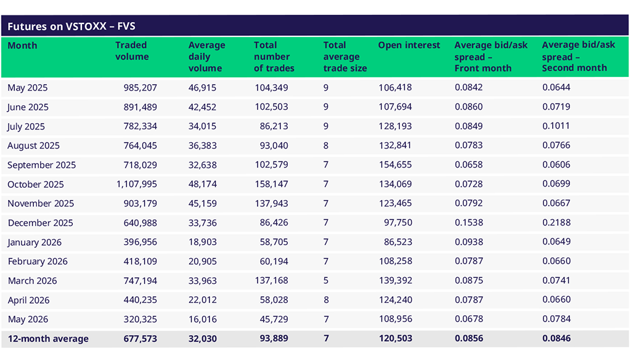Select second month spread 0.0784
Viewport: 631px width, 364px height.
coord(556,319)
